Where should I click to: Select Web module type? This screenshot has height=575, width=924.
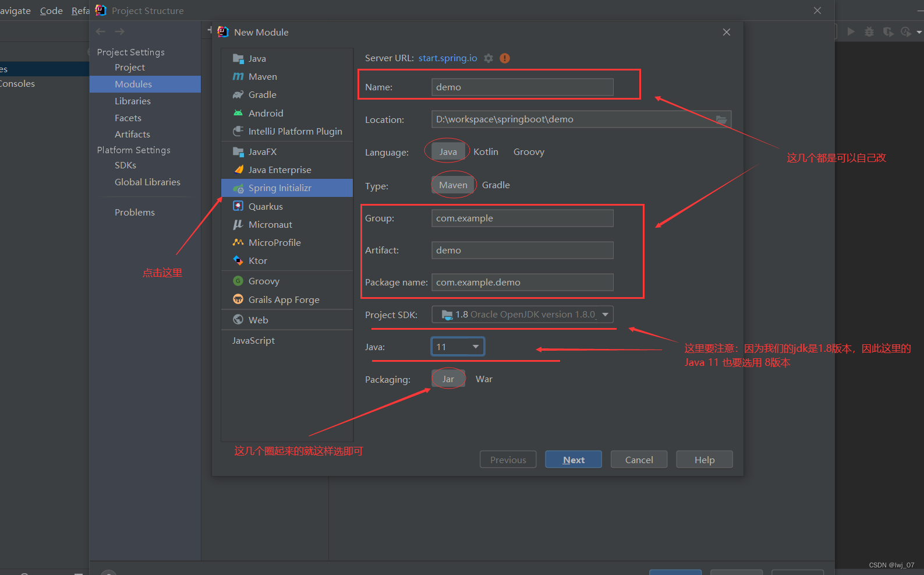coord(287,320)
